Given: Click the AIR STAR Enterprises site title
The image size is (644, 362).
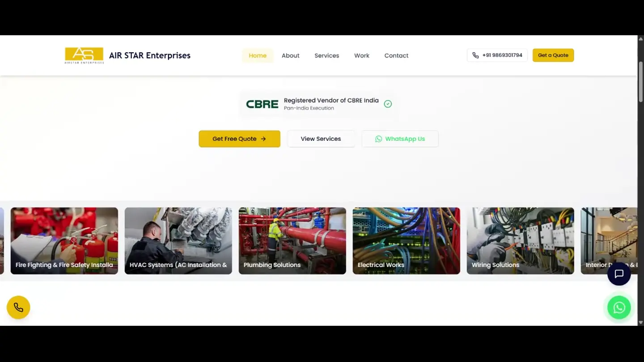Looking at the screenshot, I should click(x=150, y=55).
